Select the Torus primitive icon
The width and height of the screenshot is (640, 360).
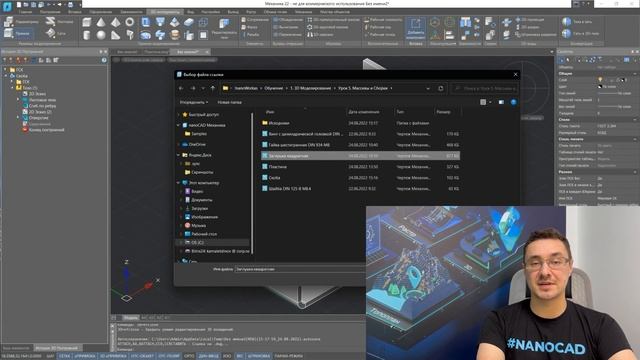130,22
